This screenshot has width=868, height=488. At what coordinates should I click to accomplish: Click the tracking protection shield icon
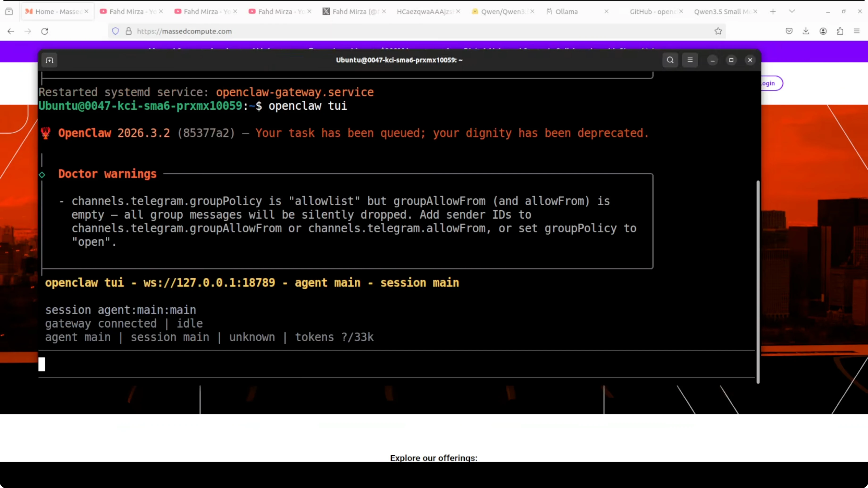(x=115, y=31)
